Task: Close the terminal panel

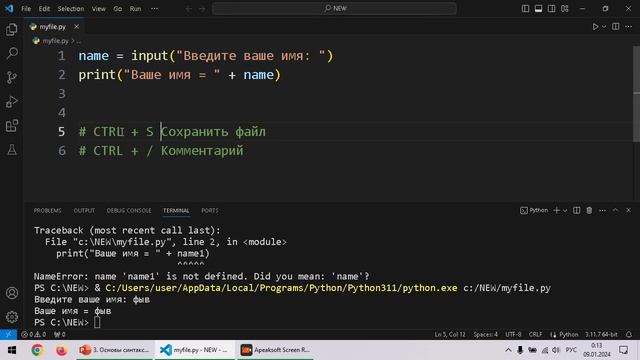Action: click(x=629, y=210)
